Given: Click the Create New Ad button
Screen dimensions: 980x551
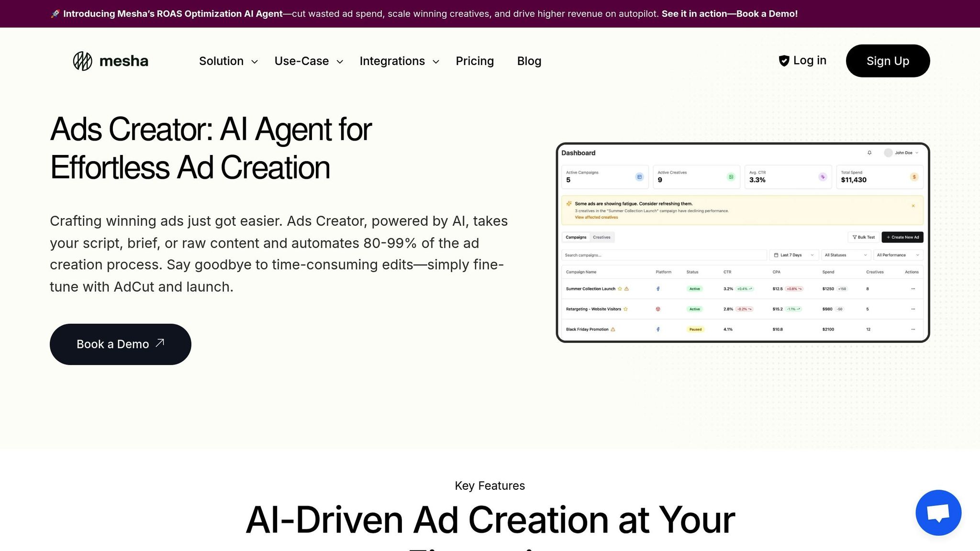Looking at the screenshot, I should click(902, 237).
